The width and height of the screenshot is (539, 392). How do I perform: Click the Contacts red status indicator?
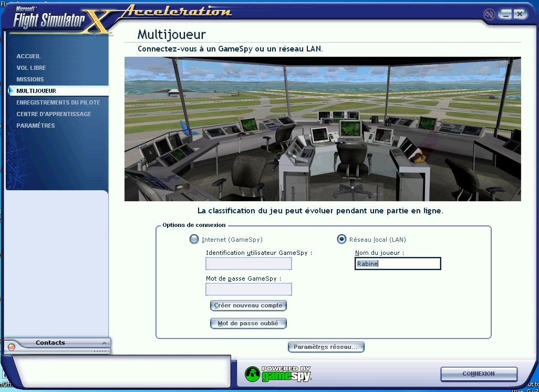[x=12, y=347]
